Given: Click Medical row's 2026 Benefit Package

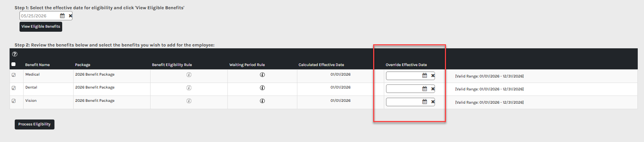Looking at the screenshot, I should click(x=95, y=75).
